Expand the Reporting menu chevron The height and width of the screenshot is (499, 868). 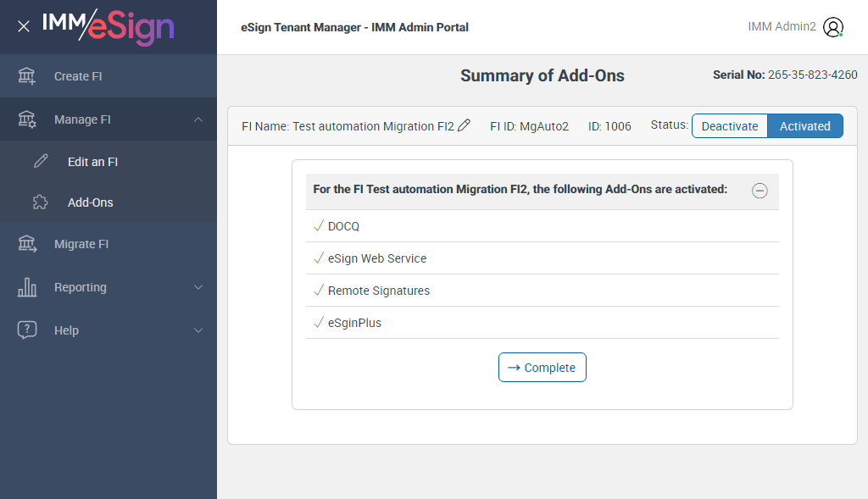[x=198, y=287]
